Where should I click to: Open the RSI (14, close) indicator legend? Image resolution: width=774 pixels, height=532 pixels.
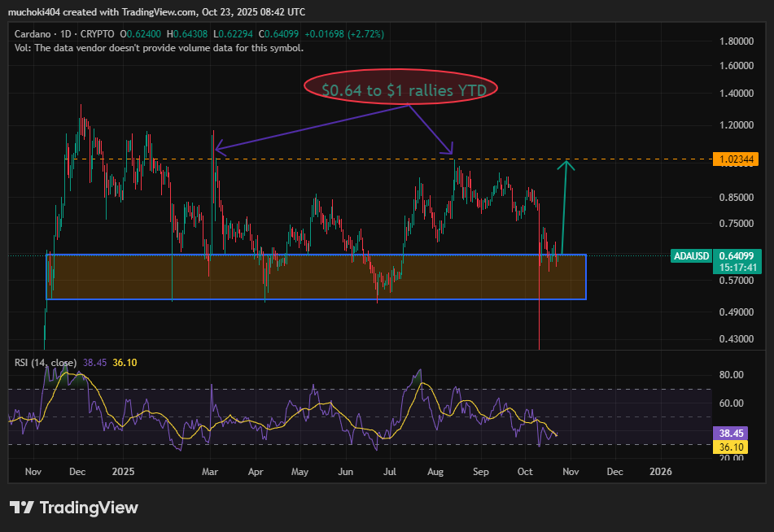click(46, 363)
